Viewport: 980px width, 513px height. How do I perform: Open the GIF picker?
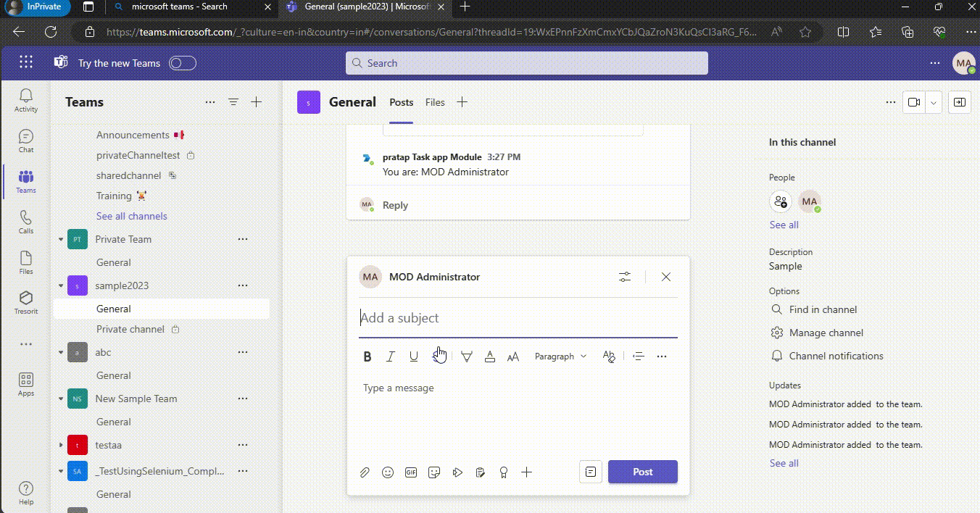click(x=411, y=472)
